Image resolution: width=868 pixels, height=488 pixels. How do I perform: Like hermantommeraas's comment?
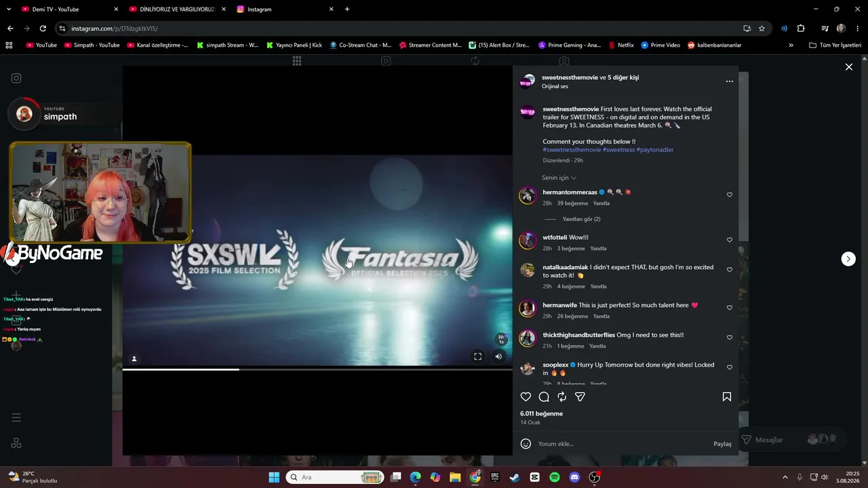pos(730,195)
